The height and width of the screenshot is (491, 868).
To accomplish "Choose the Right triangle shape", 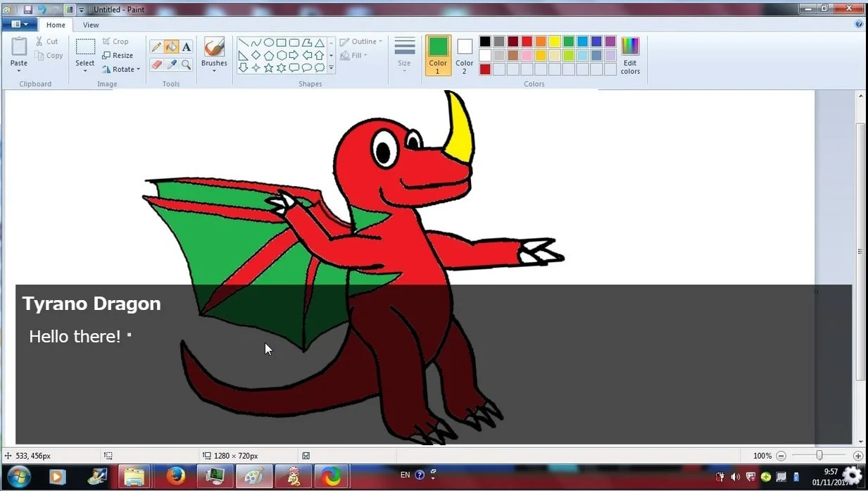I will pyautogui.click(x=243, y=55).
